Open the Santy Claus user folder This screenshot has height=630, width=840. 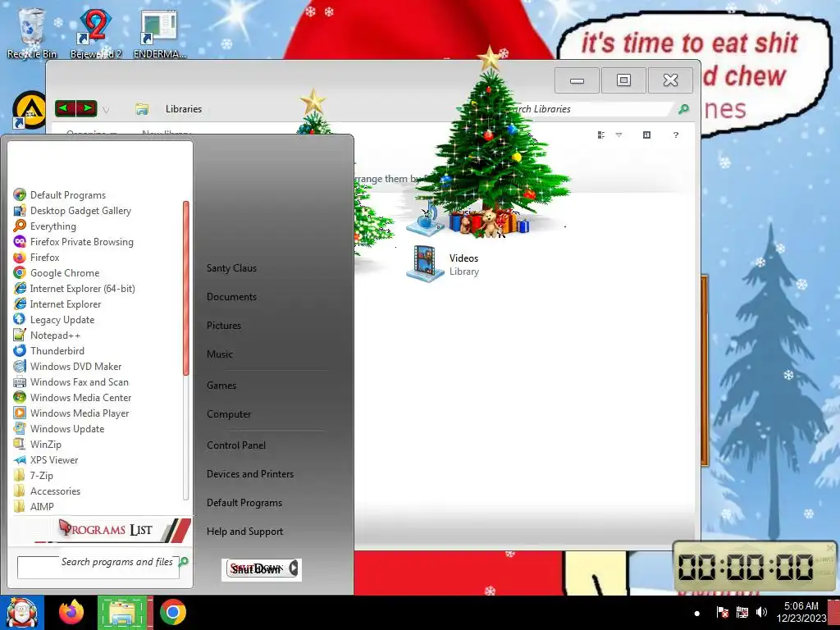(231, 268)
